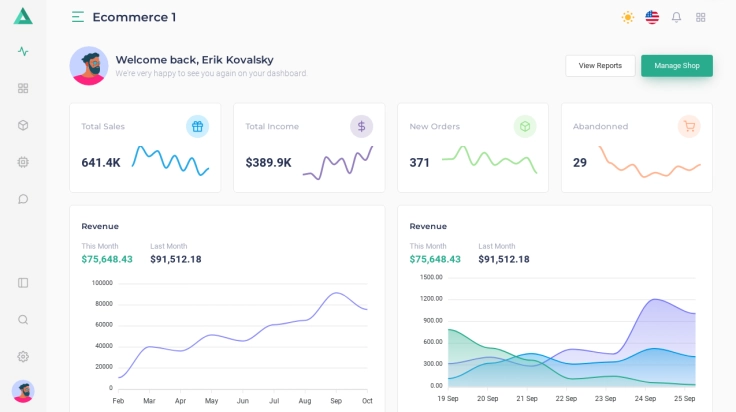Viewport: 736px width, 412px height.
Task: Open the settings gear in sidebar
Action: [x=23, y=357]
